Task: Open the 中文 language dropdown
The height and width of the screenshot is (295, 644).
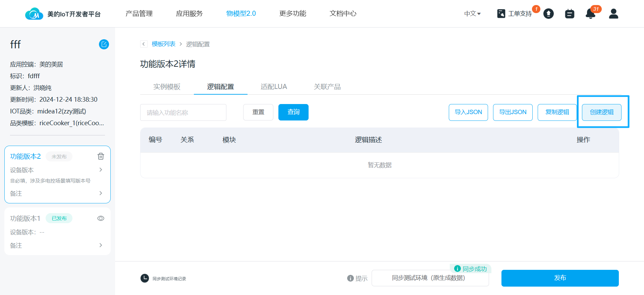Action: pyautogui.click(x=472, y=14)
